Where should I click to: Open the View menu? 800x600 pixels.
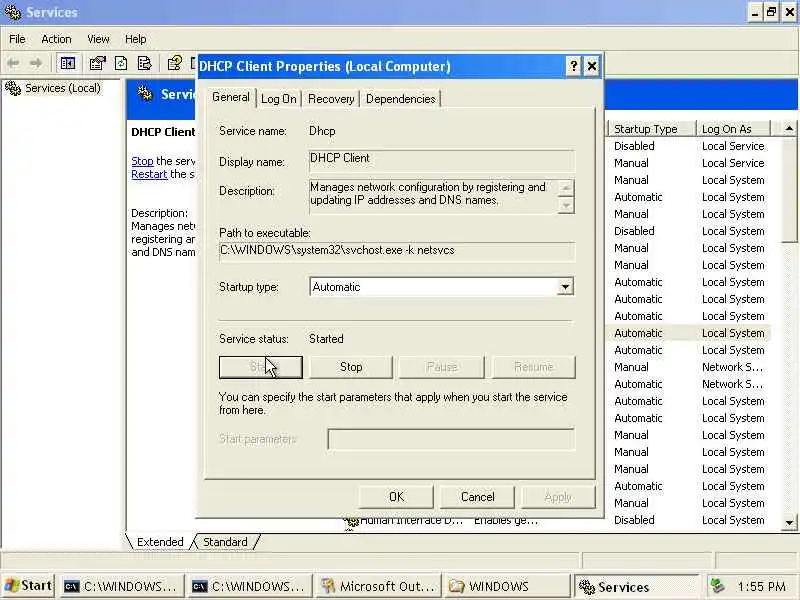pyautogui.click(x=98, y=39)
